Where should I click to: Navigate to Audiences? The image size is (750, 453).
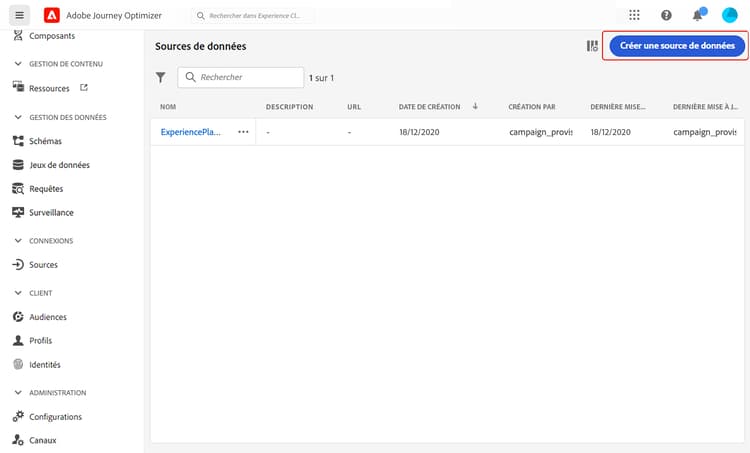48,317
